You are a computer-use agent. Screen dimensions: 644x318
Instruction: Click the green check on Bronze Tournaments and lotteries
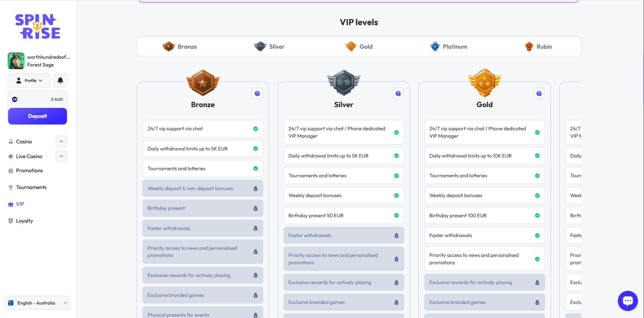pyautogui.click(x=256, y=169)
